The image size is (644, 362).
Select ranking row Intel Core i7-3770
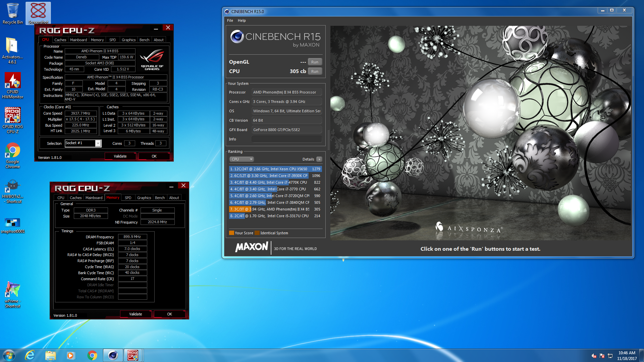275,189
